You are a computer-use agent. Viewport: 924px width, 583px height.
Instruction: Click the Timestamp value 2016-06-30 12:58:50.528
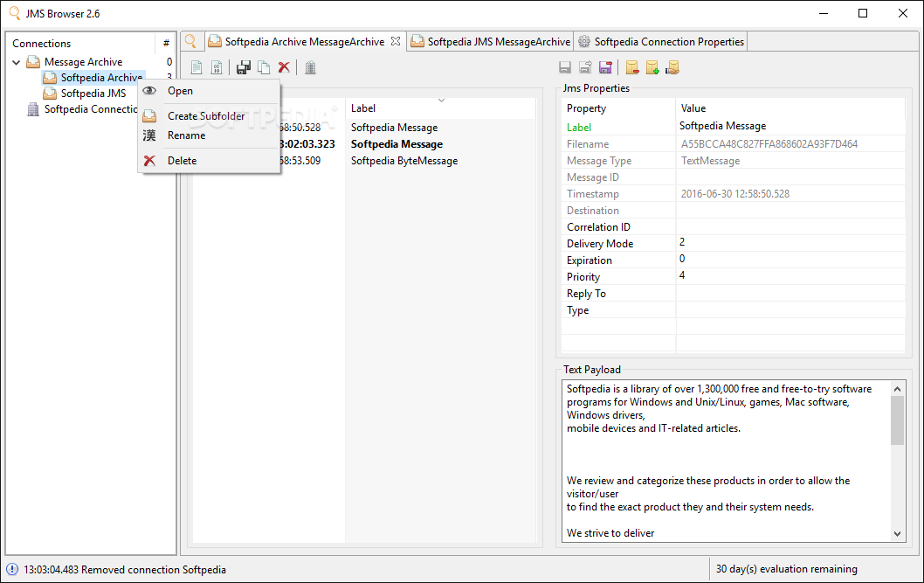tap(734, 194)
